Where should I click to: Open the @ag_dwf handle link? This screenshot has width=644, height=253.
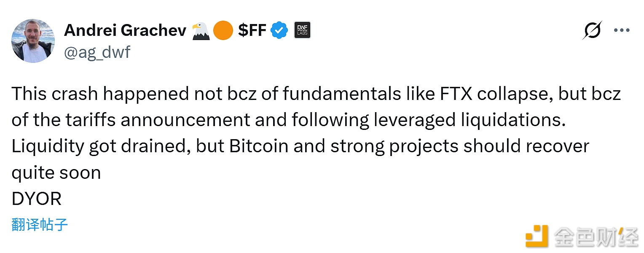[97, 52]
